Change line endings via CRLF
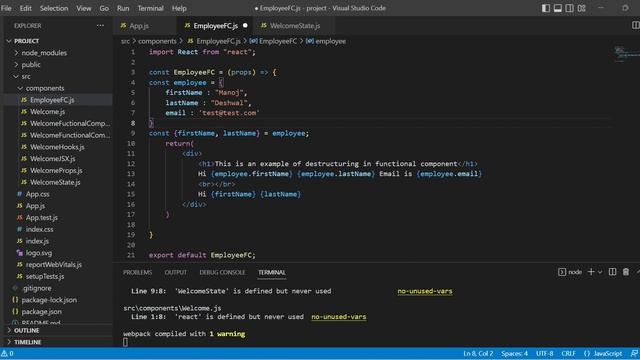This screenshot has width=640, height=360. point(568,353)
